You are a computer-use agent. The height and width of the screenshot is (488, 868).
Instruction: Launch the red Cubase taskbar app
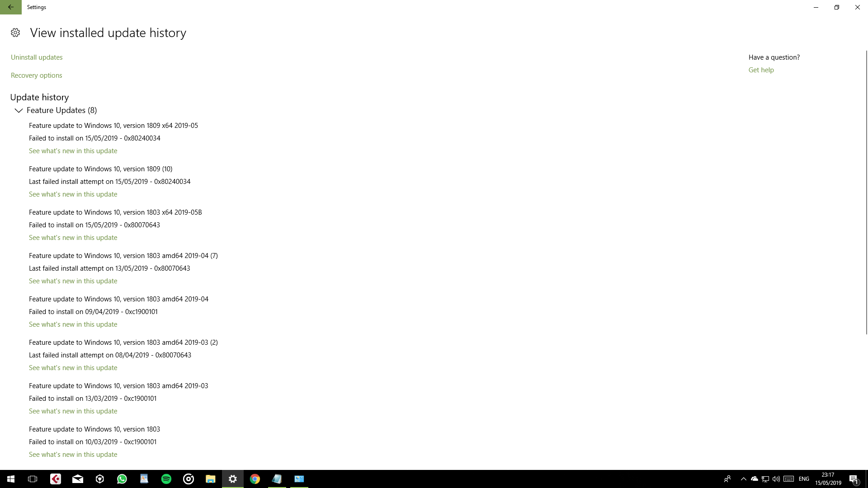pos(56,479)
